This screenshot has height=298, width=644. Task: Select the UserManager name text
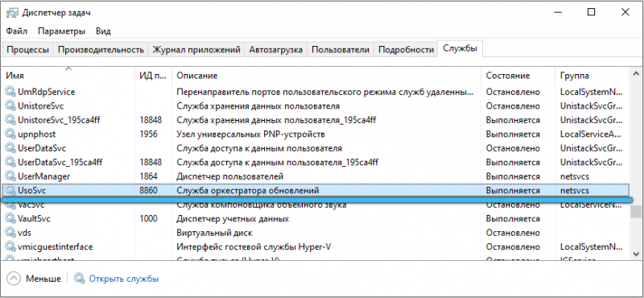tap(44, 176)
